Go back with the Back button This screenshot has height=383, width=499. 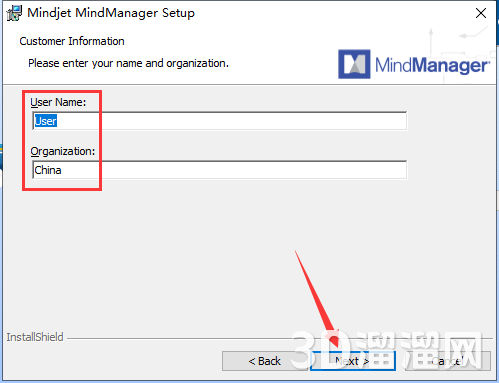click(x=264, y=361)
